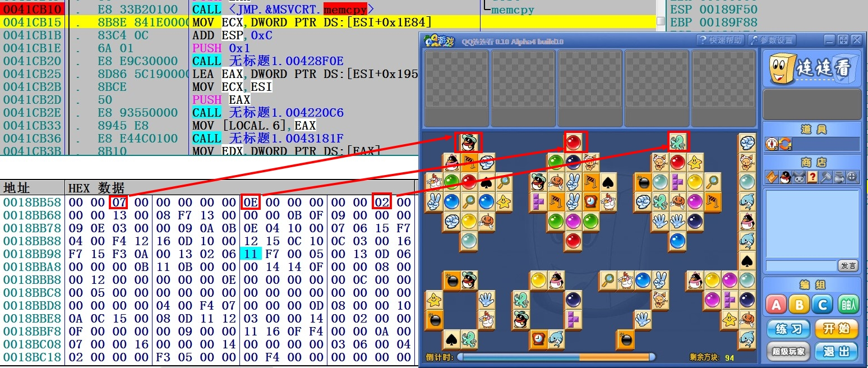The image size is (868, 368).
Task: Select the red-boxed 0E byte in hex dump
Action: click(250, 201)
